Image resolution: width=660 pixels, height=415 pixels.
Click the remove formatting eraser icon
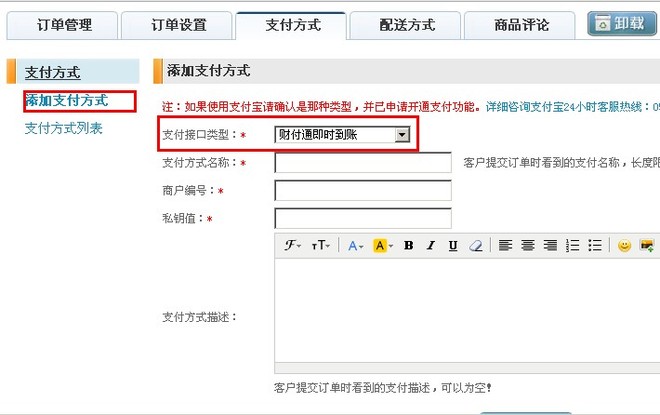475,245
